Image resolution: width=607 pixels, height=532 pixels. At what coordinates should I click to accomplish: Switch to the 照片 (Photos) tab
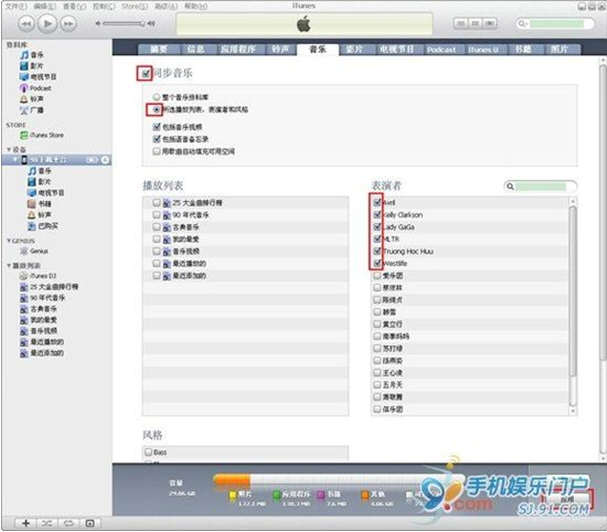[x=559, y=49]
